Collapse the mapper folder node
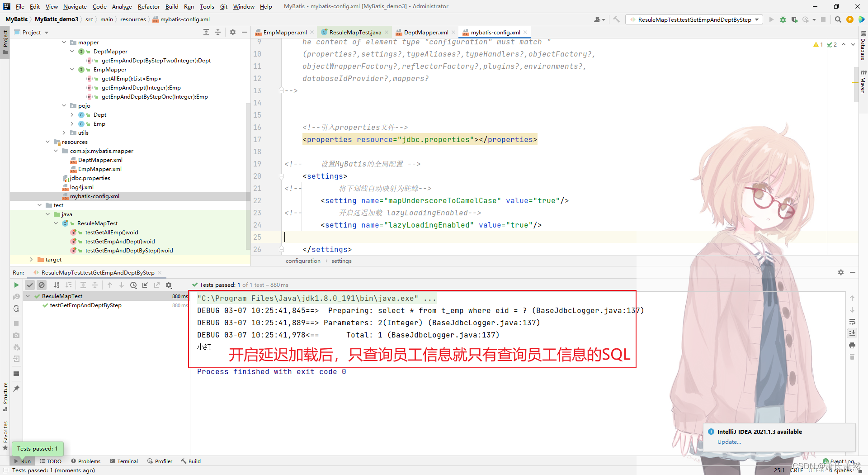 tap(64, 43)
